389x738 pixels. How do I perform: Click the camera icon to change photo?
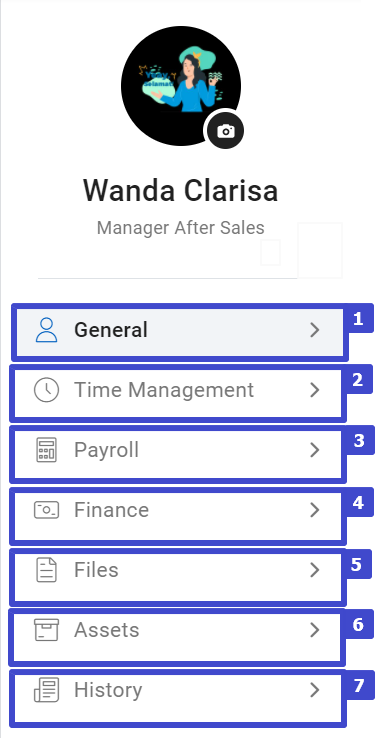coord(226,131)
